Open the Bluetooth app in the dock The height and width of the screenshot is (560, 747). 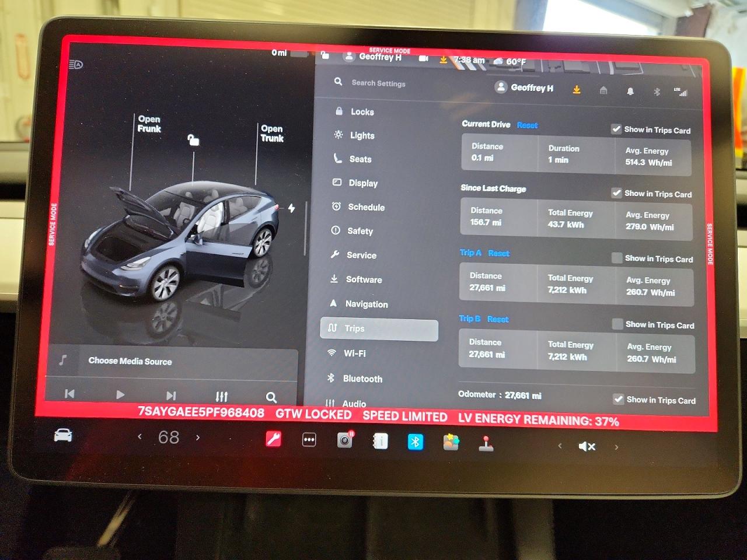[416, 442]
